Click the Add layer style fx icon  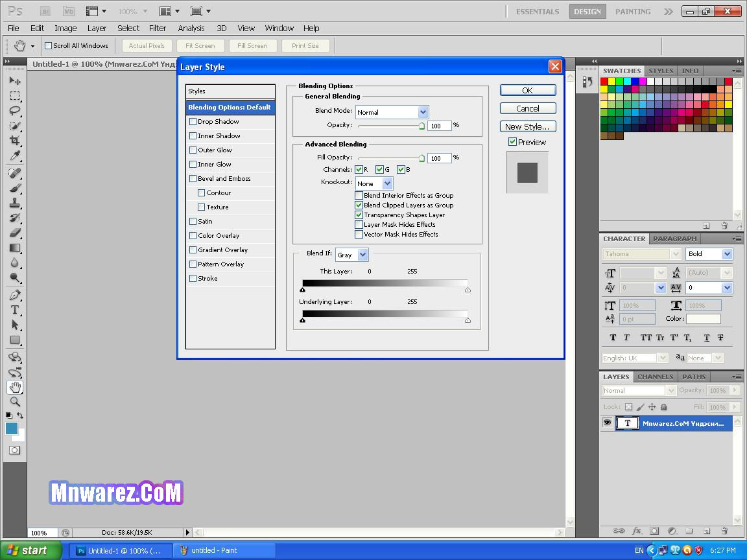[x=637, y=530]
